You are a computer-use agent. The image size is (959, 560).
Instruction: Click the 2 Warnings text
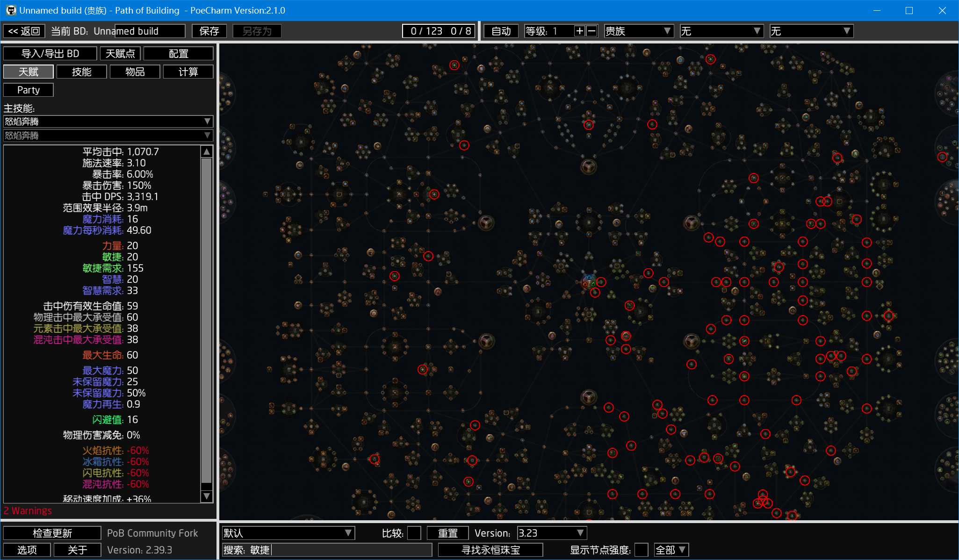(28, 511)
